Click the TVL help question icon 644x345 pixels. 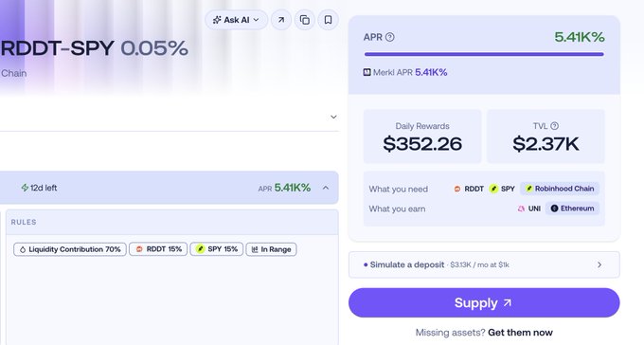pos(554,126)
